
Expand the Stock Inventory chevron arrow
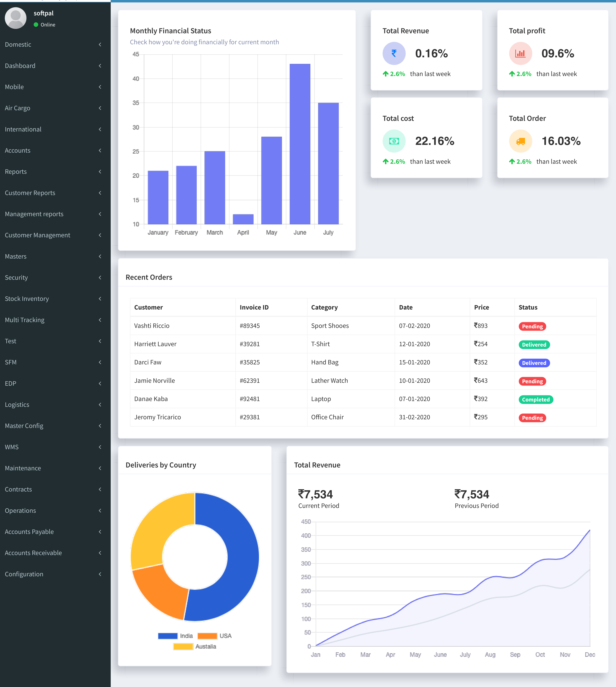100,299
